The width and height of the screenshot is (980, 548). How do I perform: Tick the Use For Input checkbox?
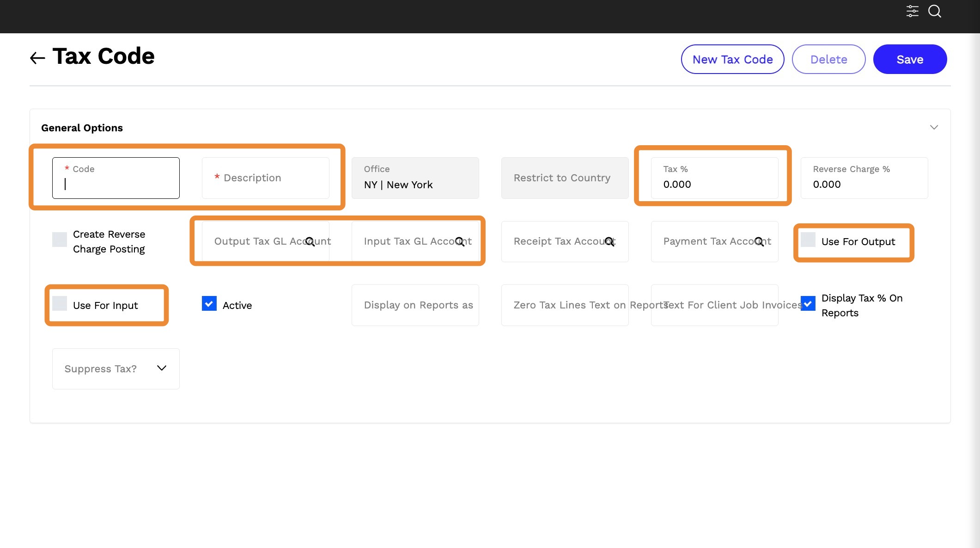[60, 303]
